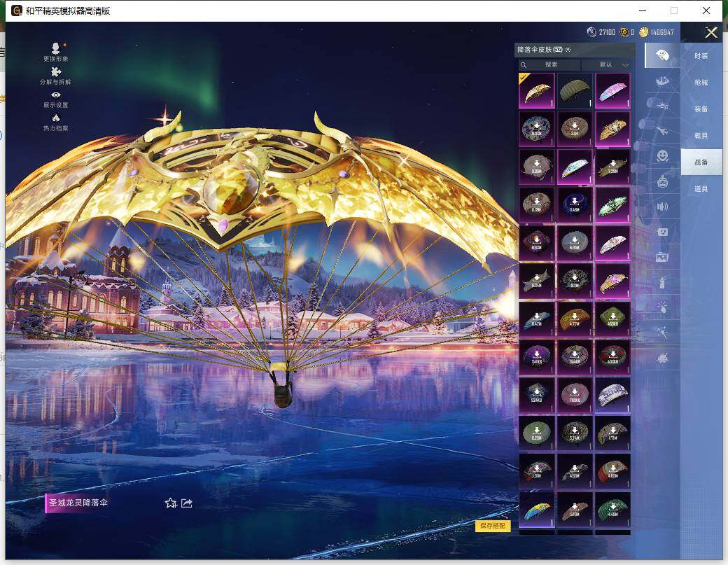
Task: Select the ornate gold parachute skin in the second row
Action: (x=613, y=129)
